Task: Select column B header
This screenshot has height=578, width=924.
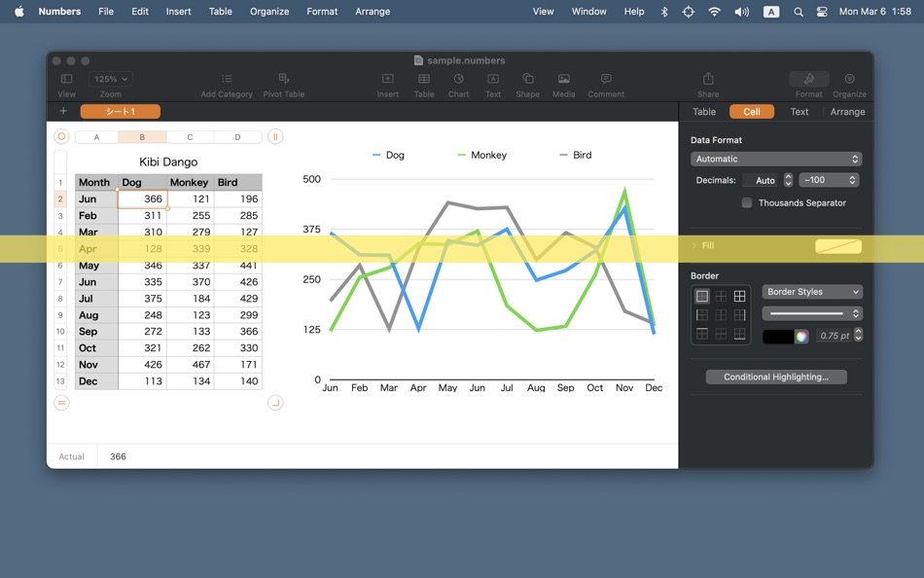Action: (x=142, y=137)
